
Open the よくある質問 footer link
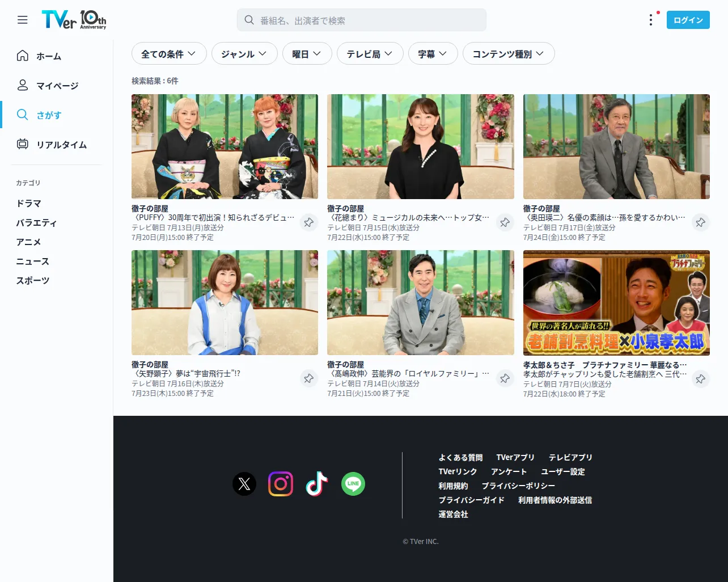point(460,457)
